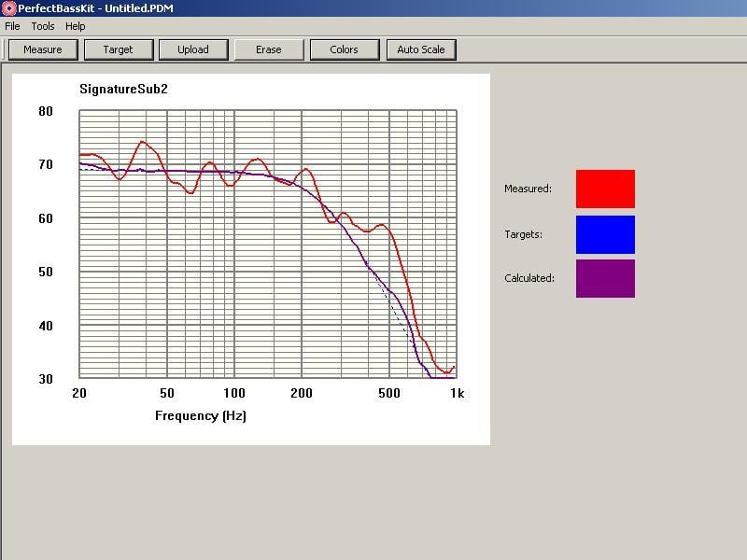Open the Colors dialog button
Viewport: 747px width, 560px height.
(344, 49)
